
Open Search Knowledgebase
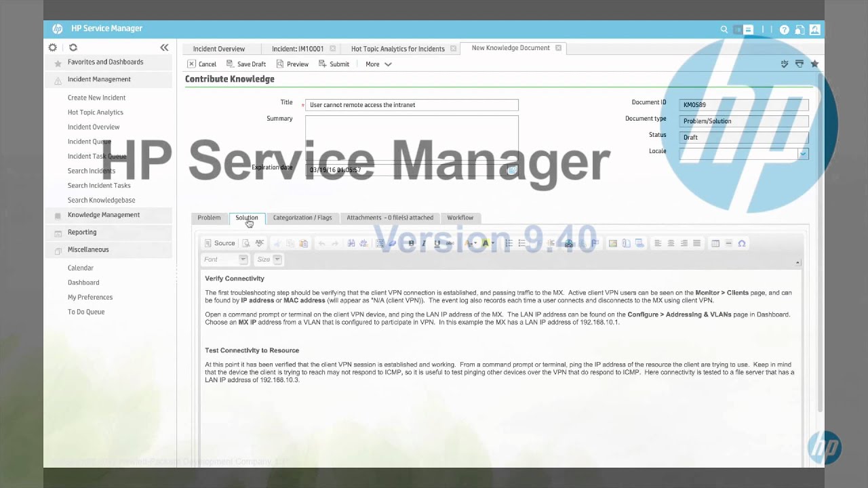[x=101, y=200]
